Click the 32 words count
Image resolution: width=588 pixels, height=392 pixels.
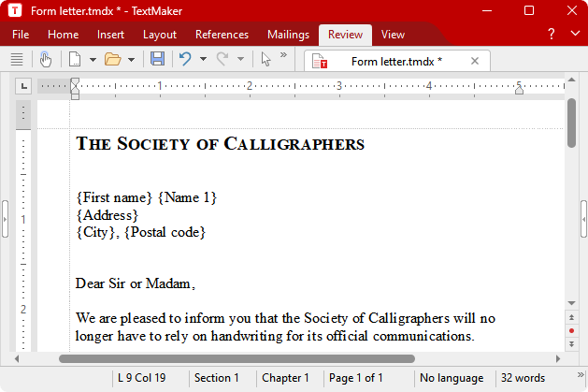pos(523,378)
